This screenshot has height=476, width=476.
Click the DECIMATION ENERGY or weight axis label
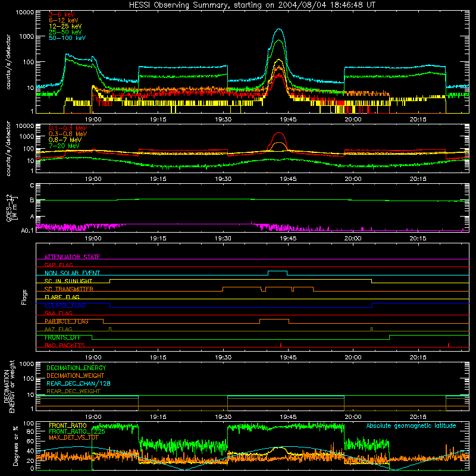pyautogui.click(x=9, y=386)
